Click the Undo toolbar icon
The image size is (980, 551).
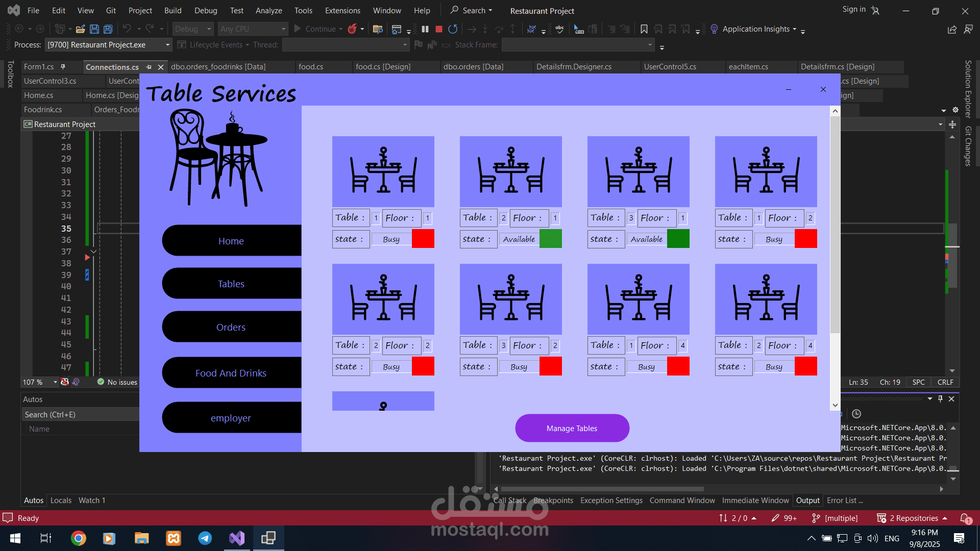[x=127, y=29]
